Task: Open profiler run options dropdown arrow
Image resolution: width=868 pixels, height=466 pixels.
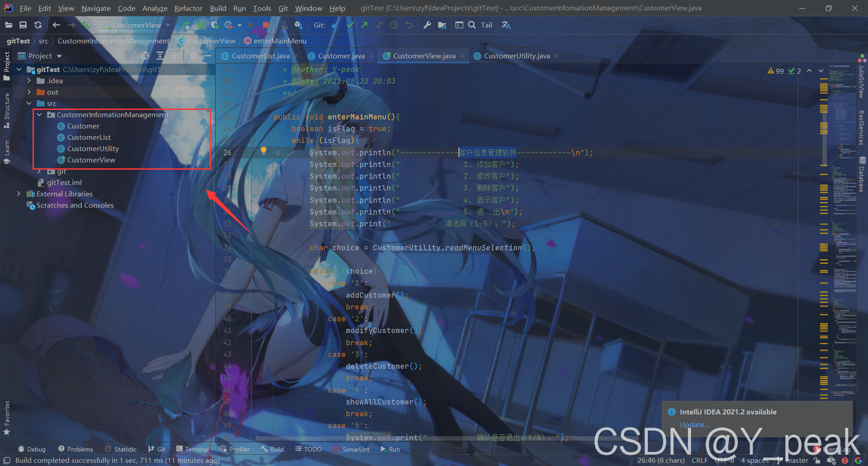Action: (240, 25)
